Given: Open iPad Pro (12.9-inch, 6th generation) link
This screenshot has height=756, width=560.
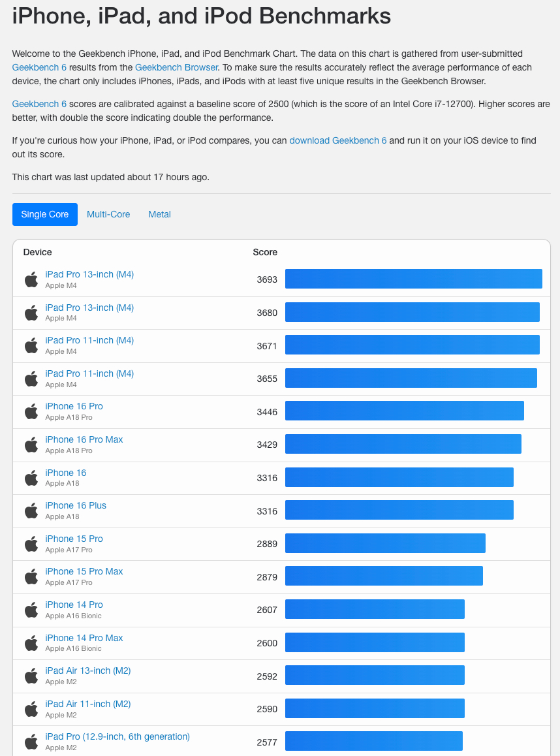Looking at the screenshot, I should [x=117, y=736].
